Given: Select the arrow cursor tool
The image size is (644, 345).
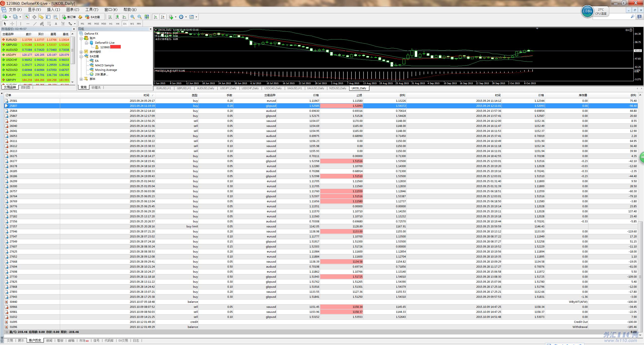Looking at the screenshot, I should (x=5, y=24).
